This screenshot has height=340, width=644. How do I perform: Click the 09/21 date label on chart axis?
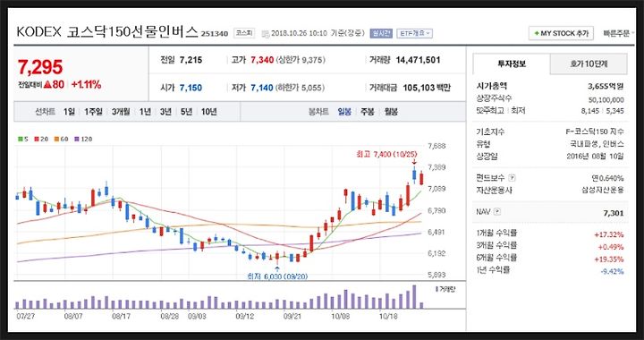pos(292,317)
